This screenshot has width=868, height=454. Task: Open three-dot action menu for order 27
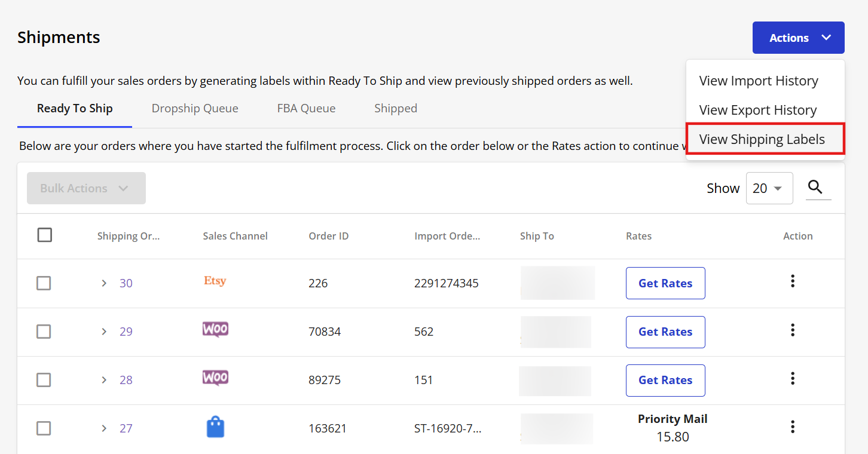tap(793, 427)
